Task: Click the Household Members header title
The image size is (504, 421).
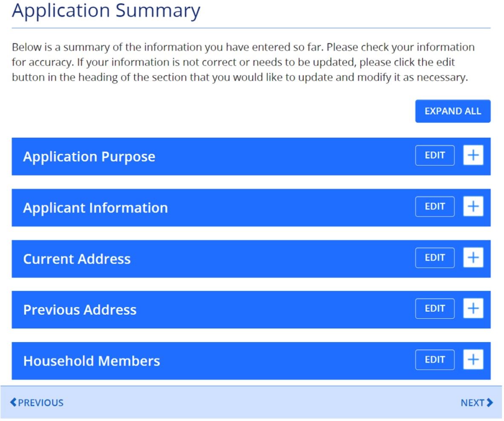Action: tap(92, 361)
